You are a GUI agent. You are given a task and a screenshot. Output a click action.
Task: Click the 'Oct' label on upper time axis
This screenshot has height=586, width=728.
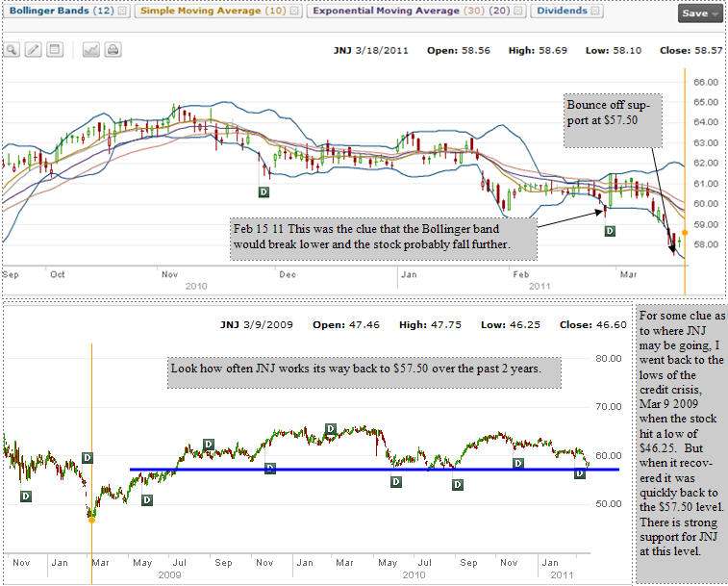point(58,274)
